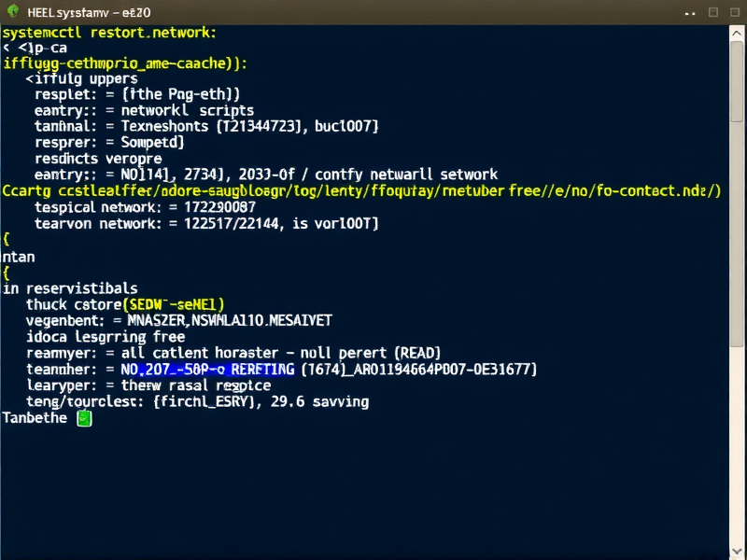This screenshot has width=747, height=560.
Task: Click the underlined 'respice' text
Action: point(245,385)
